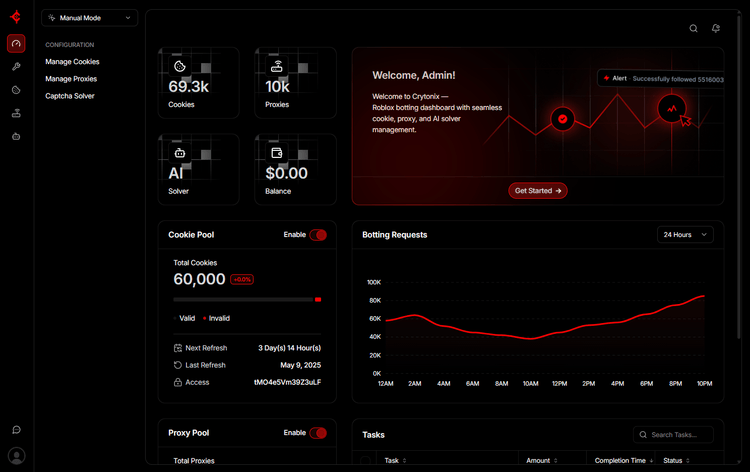
Task: Open the chat bubble icon in sidebar
Action: (16, 430)
